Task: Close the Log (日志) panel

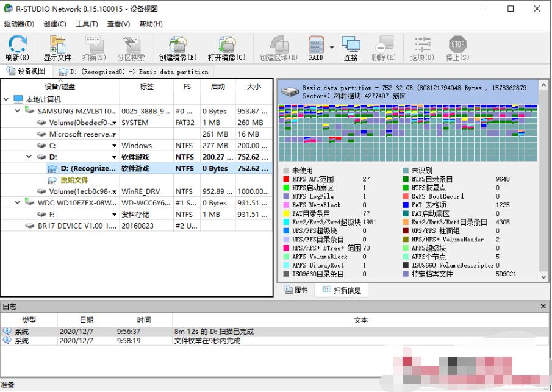Action: [543, 307]
